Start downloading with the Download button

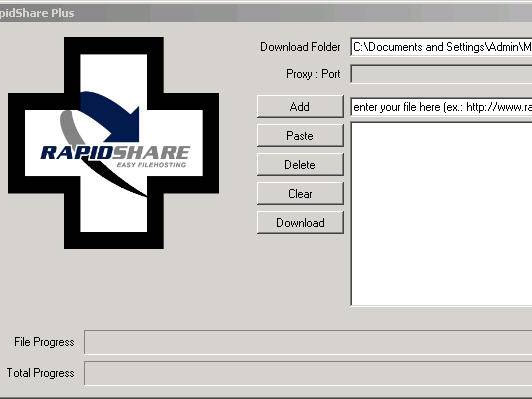tap(300, 223)
